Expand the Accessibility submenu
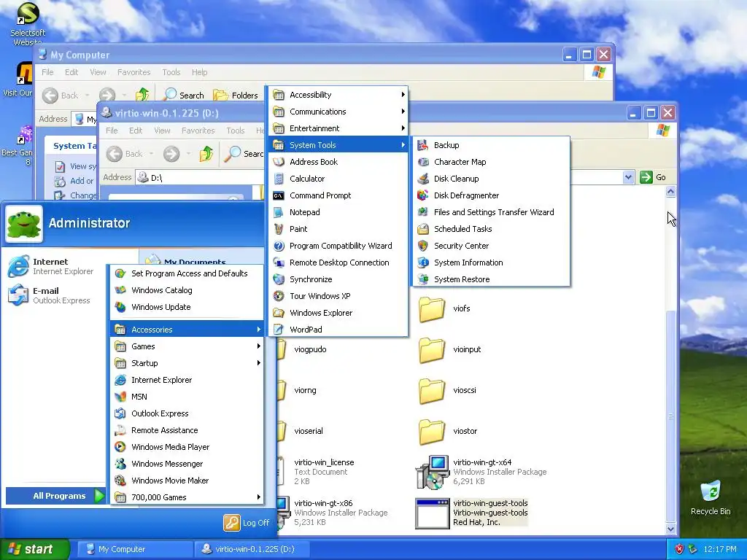The image size is (747, 560). tap(338, 95)
